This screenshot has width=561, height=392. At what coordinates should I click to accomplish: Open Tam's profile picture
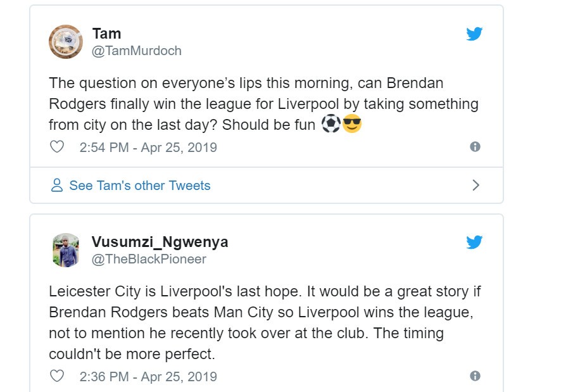(66, 42)
